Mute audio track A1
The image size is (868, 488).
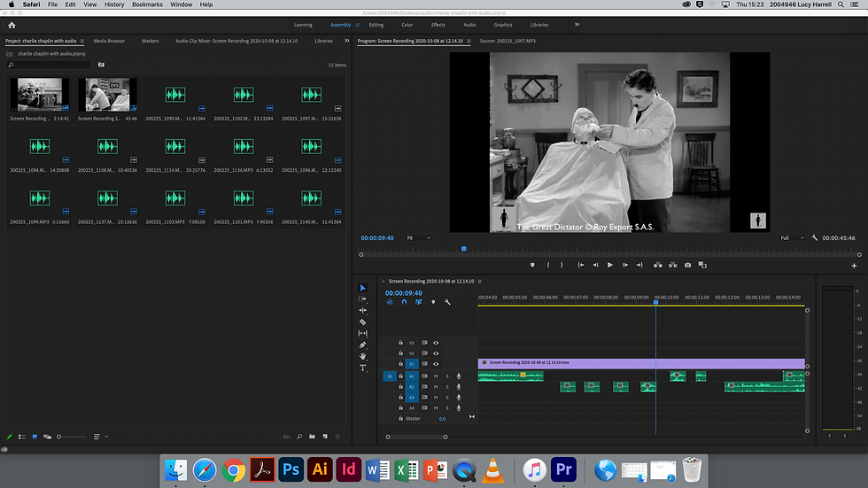(x=436, y=376)
